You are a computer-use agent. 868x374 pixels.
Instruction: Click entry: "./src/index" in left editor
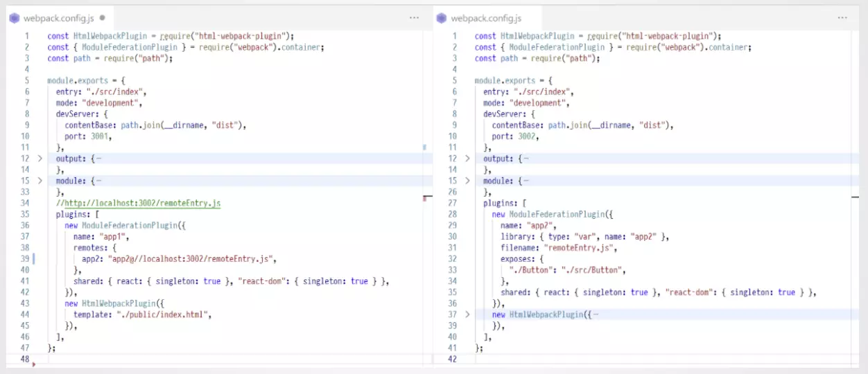click(102, 91)
